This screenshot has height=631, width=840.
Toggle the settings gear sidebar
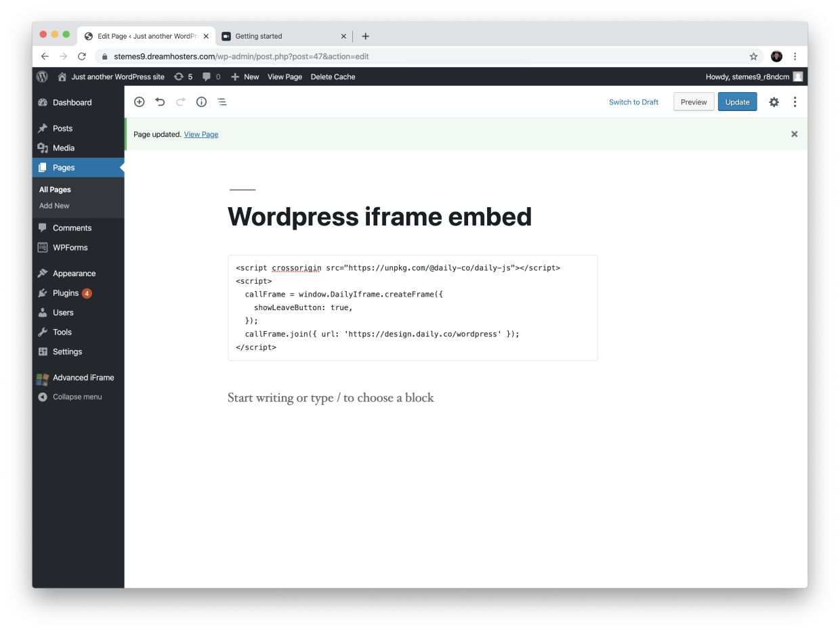coord(774,102)
